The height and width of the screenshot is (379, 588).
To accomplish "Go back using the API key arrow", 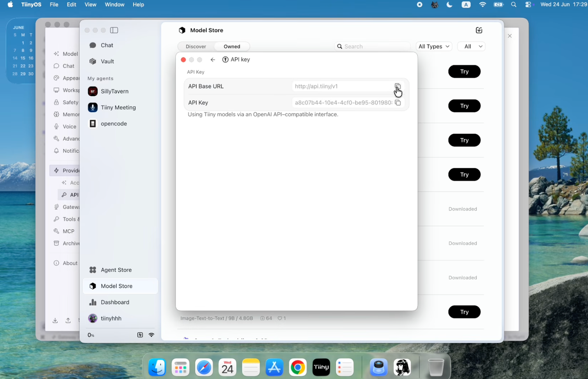I will coord(213,60).
